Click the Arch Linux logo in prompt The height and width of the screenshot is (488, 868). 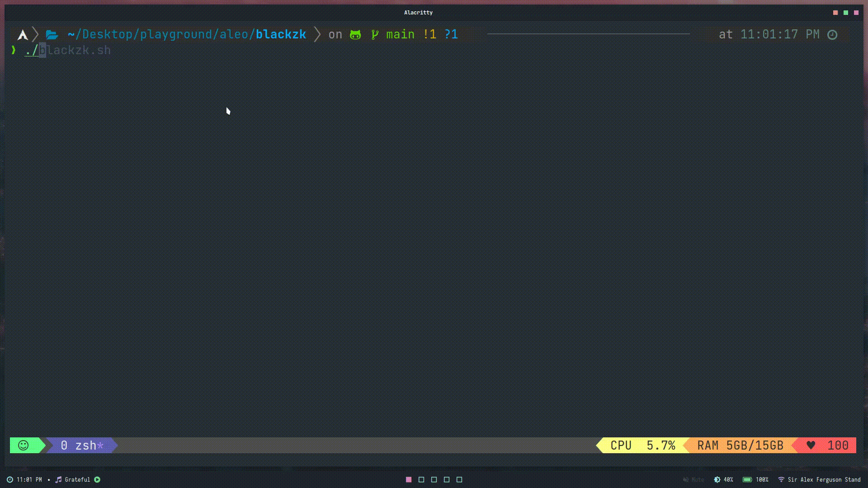point(23,35)
